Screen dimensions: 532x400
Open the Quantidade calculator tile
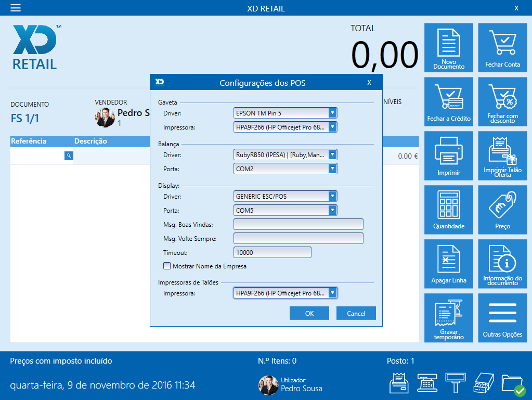click(448, 210)
